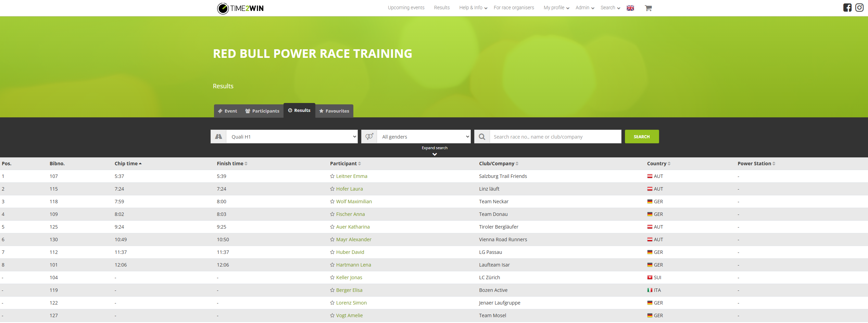This screenshot has height=323, width=868.
Task: Open the All genders dropdown
Action: [424, 137]
